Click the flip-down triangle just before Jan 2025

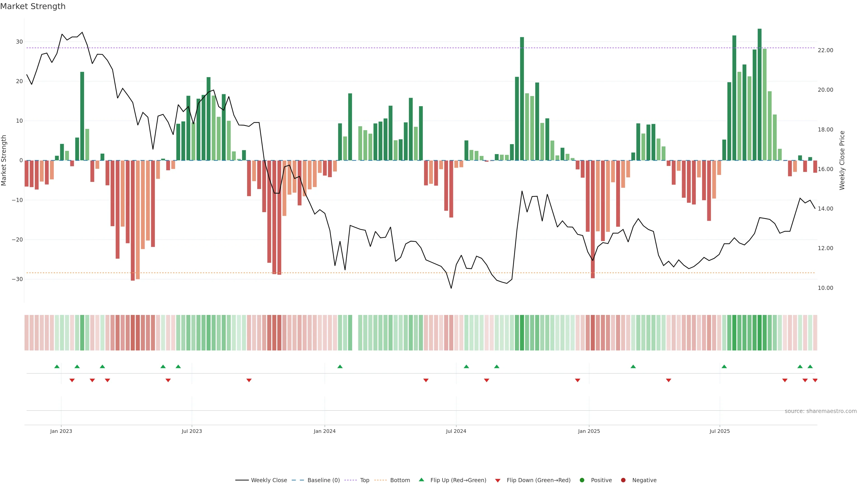[578, 380]
